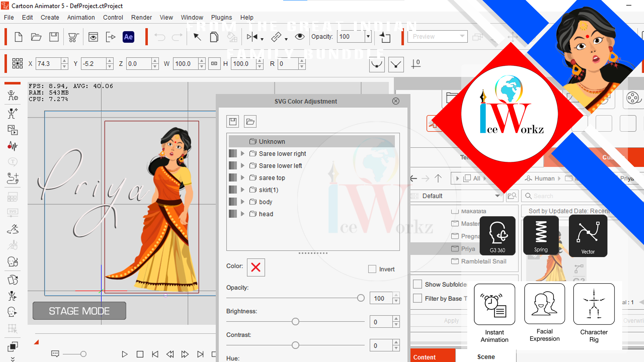
Task: Click the After Effects export icon
Action: (x=128, y=37)
